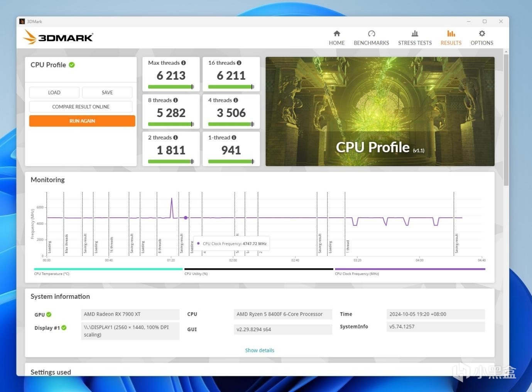Open the OPTIONS tab

tap(482, 38)
